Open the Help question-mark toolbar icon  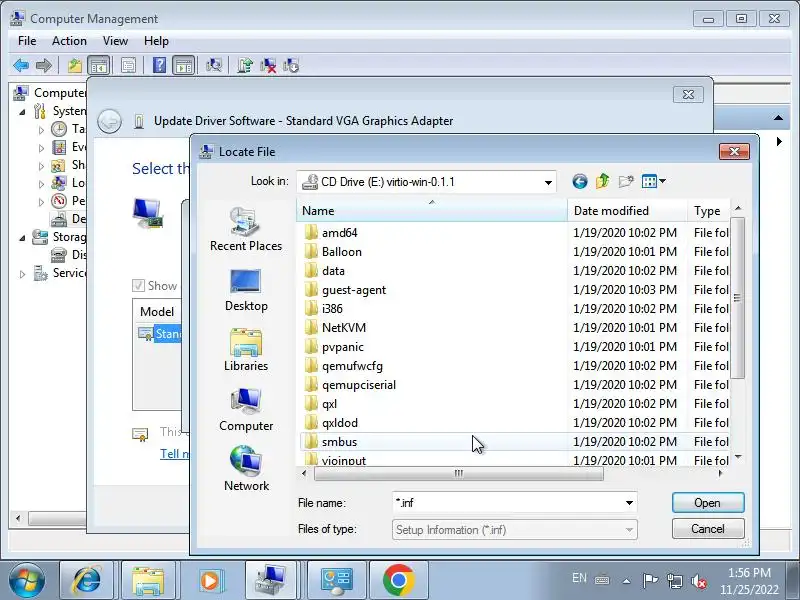[x=159, y=65]
